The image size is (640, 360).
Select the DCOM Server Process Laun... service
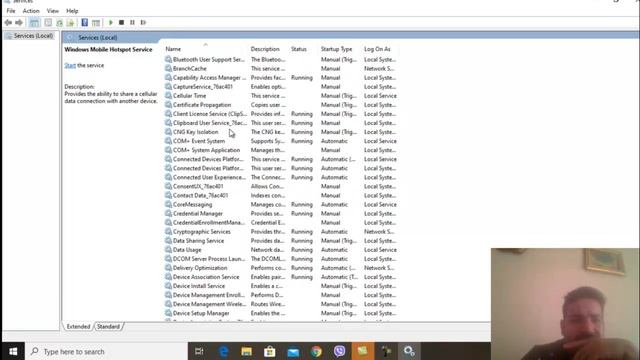281,259
